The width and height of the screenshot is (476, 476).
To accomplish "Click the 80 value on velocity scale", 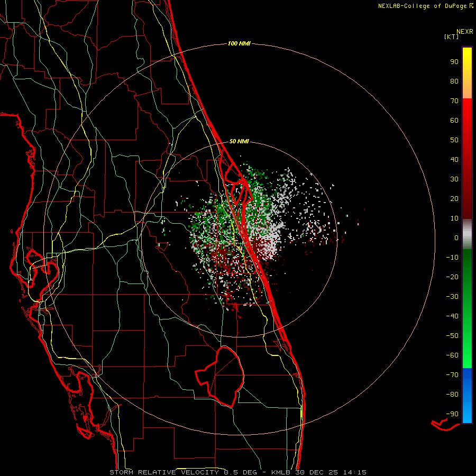I will coord(454,81).
